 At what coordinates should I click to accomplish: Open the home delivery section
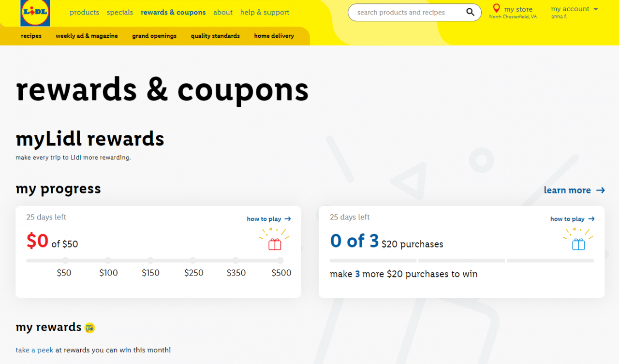point(274,36)
